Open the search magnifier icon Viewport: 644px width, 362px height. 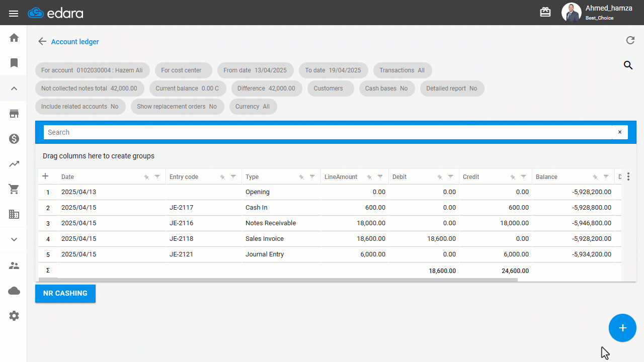pos(628,65)
